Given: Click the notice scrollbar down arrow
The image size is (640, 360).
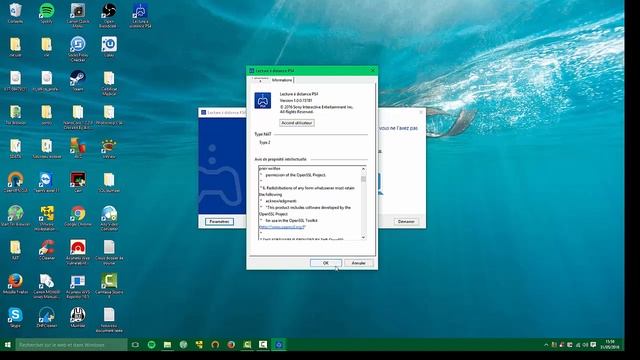Looking at the screenshot, I should pyautogui.click(x=363, y=237).
